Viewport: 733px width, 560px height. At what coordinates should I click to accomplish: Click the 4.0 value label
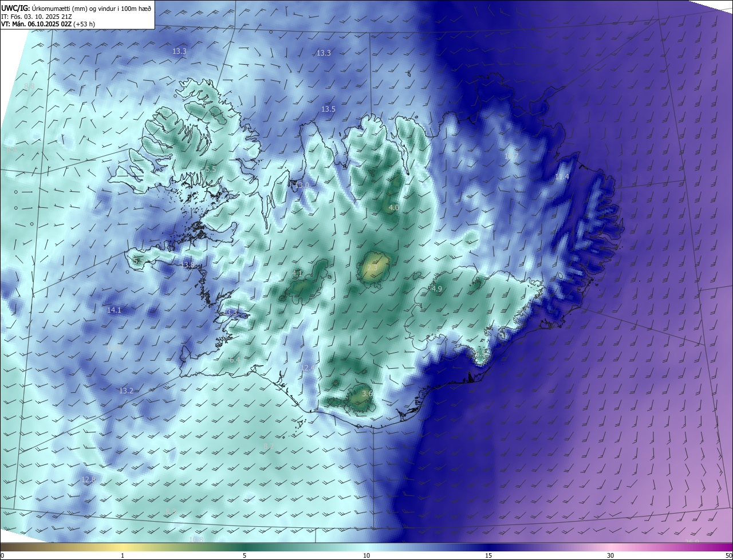[x=393, y=207]
